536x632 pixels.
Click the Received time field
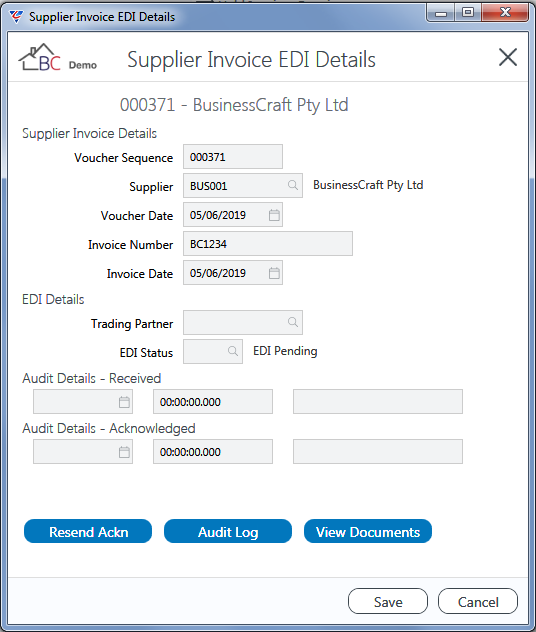click(213, 401)
